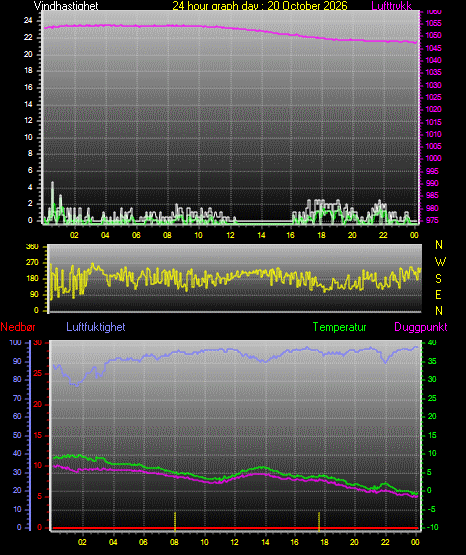Viewport: 466px width, 555px height.
Task: Select wind direction axis value 90
Action: 34,294
